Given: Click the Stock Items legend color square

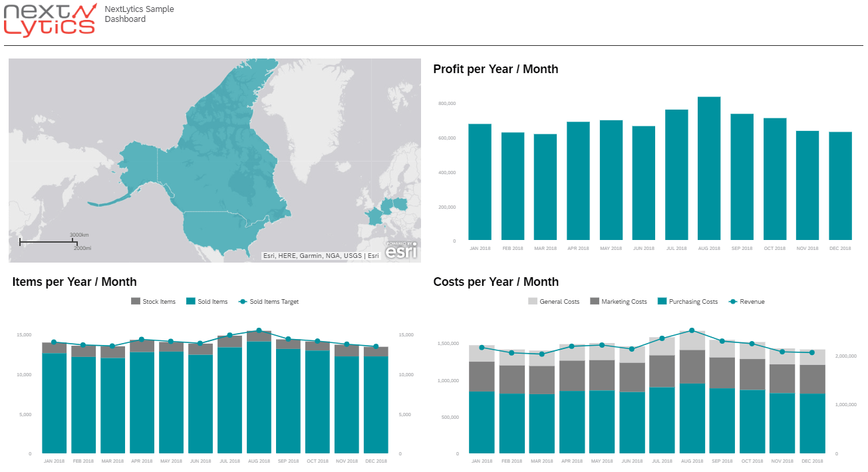Looking at the screenshot, I should point(136,301).
